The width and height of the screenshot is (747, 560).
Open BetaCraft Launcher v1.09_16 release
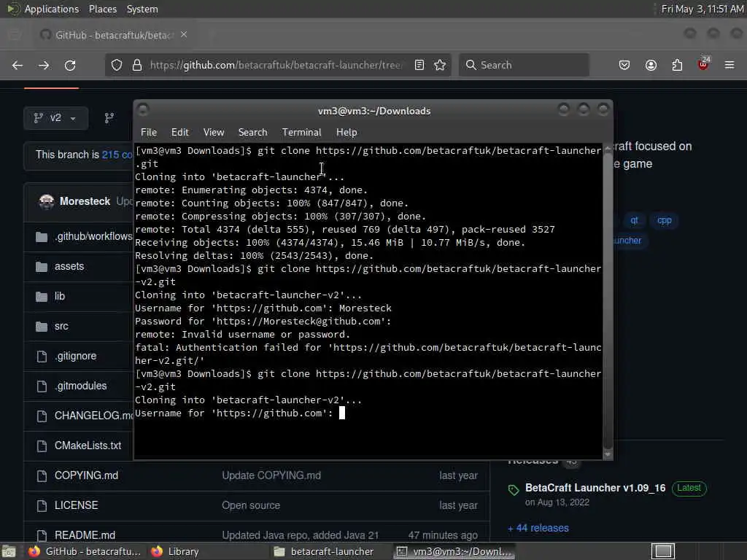coord(595,488)
